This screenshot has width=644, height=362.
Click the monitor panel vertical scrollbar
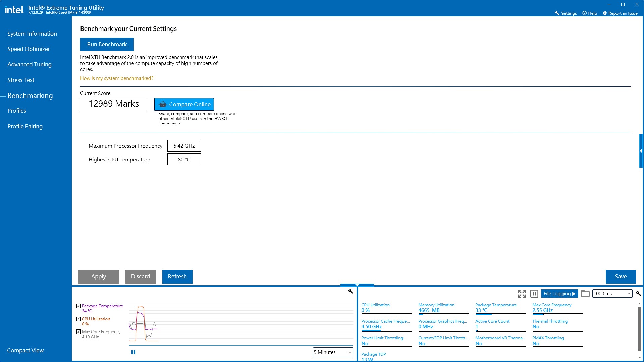point(640,328)
